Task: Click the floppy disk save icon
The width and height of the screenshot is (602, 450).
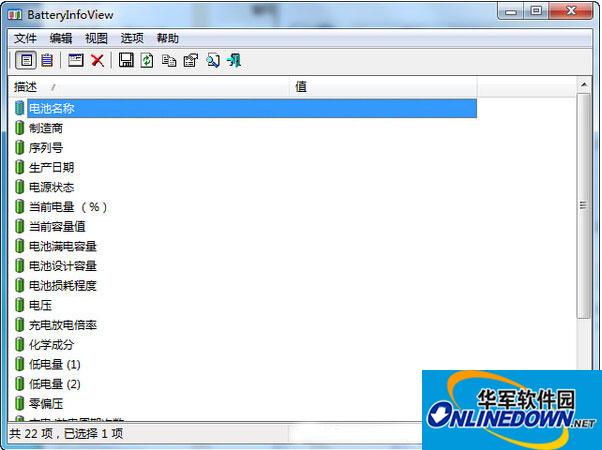Action: (x=126, y=60)
